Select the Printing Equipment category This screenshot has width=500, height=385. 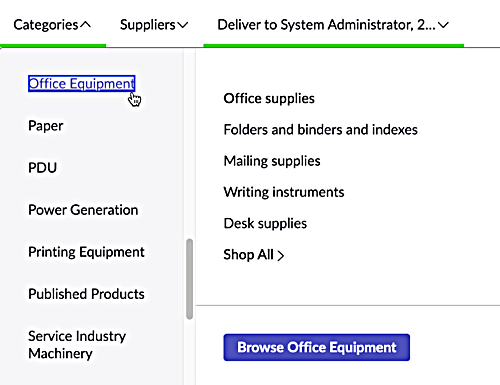coord(86,252)
